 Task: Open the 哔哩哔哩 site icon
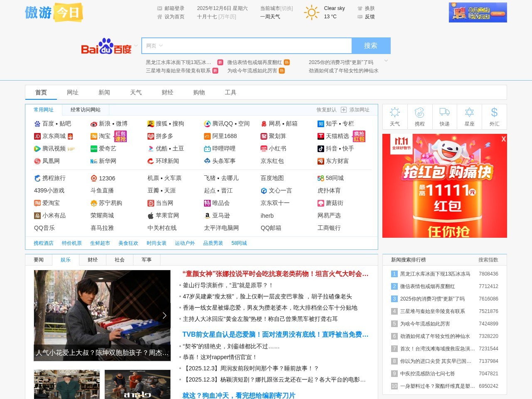pos(207,148)
